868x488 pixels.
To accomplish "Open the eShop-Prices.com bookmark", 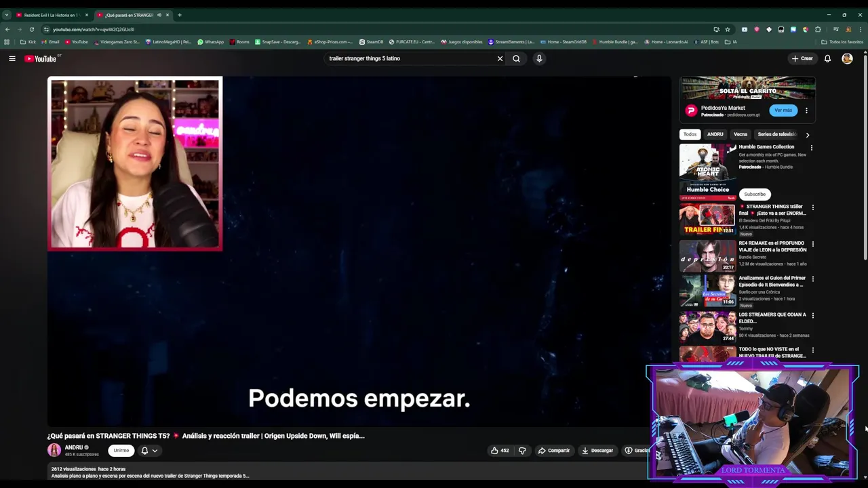I will tap(330, 42).
